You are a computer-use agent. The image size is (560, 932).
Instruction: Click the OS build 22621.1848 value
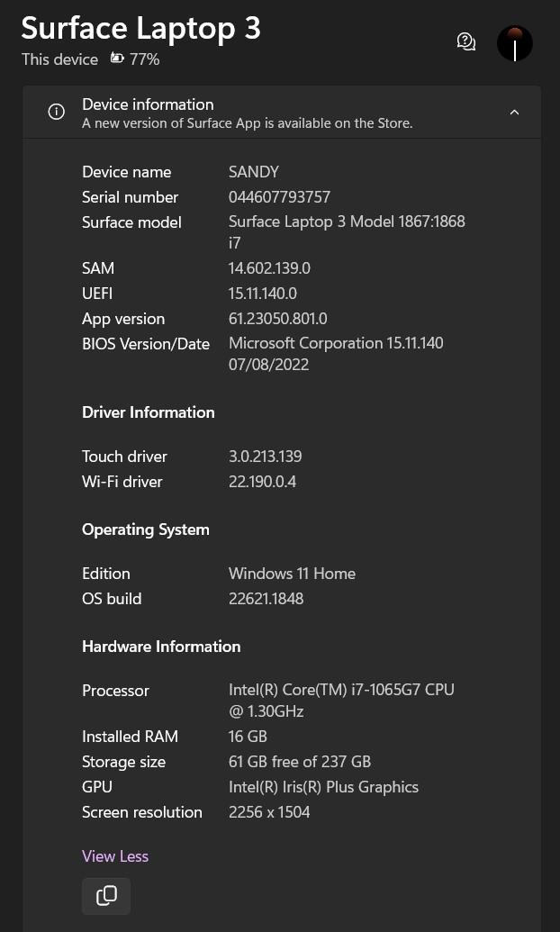266,599
